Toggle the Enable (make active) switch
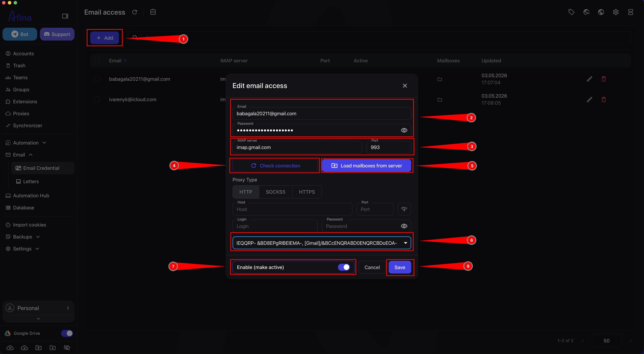 (344, 267)
